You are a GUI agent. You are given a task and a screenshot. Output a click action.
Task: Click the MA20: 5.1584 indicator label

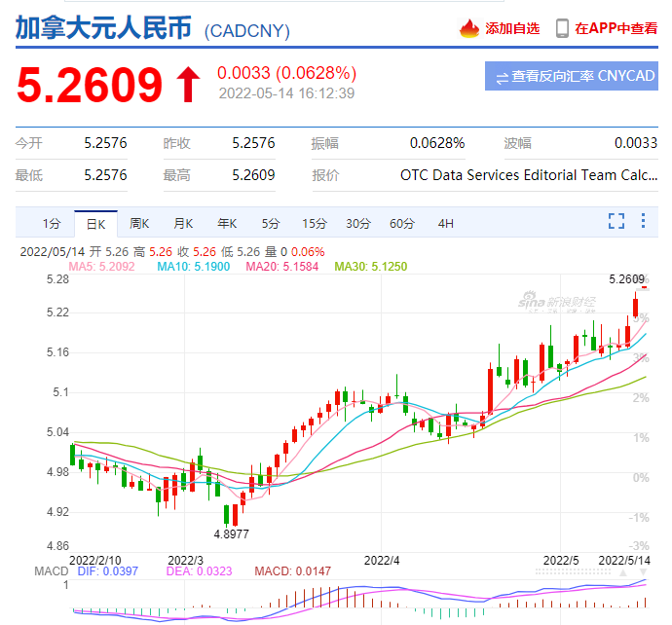coord(282,267)
